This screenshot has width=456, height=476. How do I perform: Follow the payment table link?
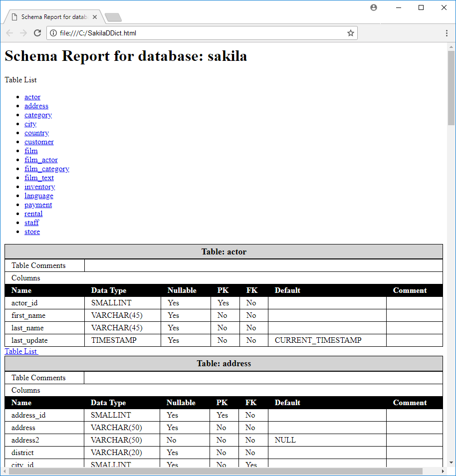click(x=38, y=205)
